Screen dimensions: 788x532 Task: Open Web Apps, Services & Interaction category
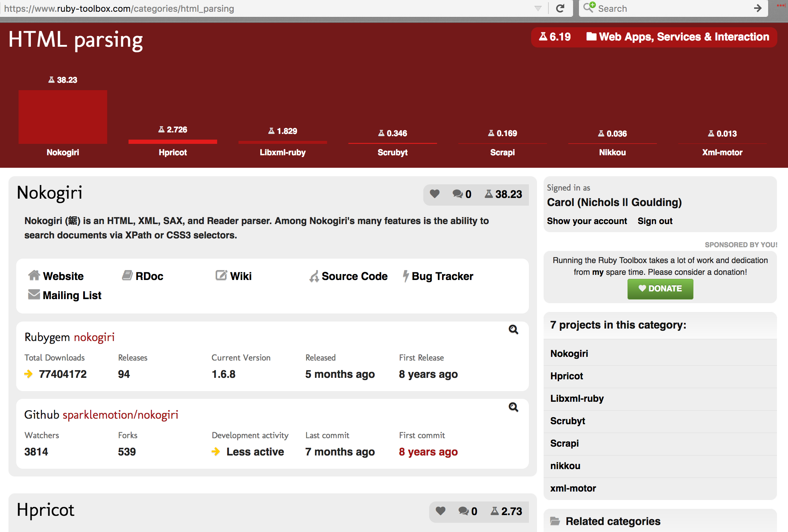click(x=678, y=37)
